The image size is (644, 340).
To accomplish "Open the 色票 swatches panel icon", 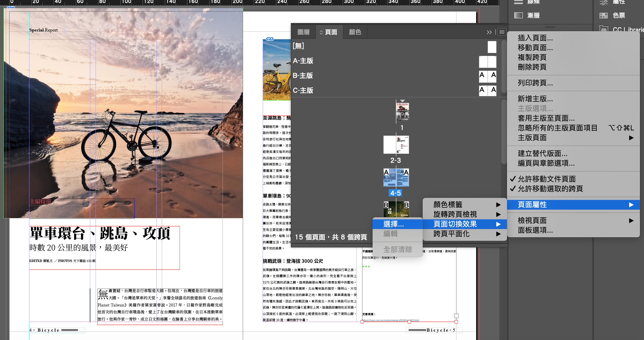I will point(604,15).
